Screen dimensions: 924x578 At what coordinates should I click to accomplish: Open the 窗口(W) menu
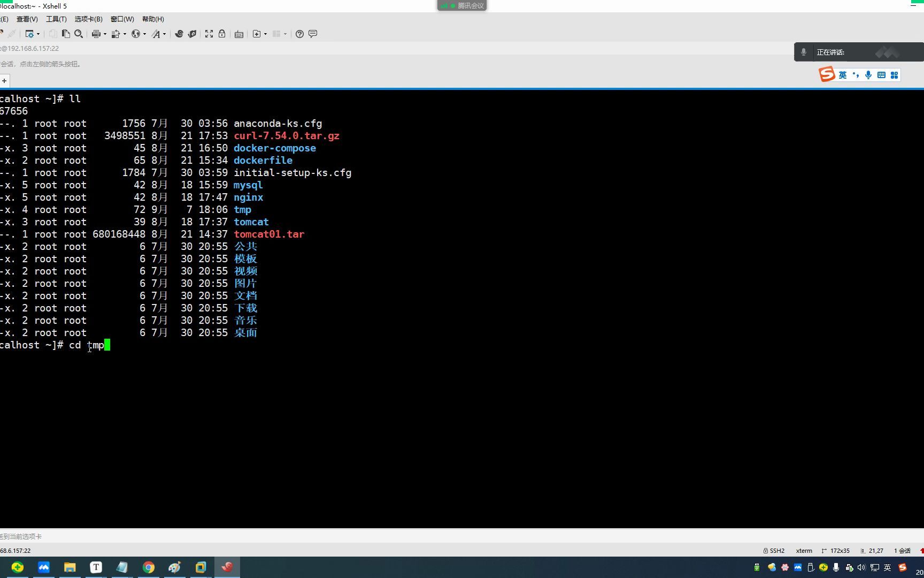point(122,19)
